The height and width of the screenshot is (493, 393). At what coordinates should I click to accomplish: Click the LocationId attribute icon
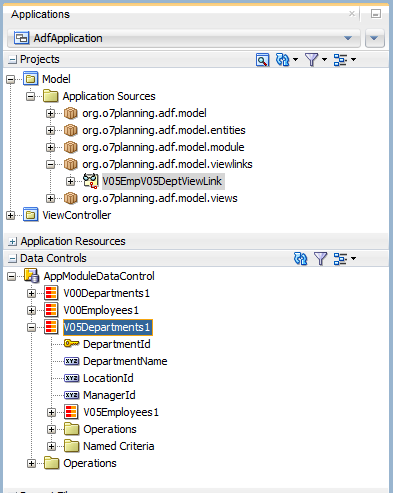point(71,378)
